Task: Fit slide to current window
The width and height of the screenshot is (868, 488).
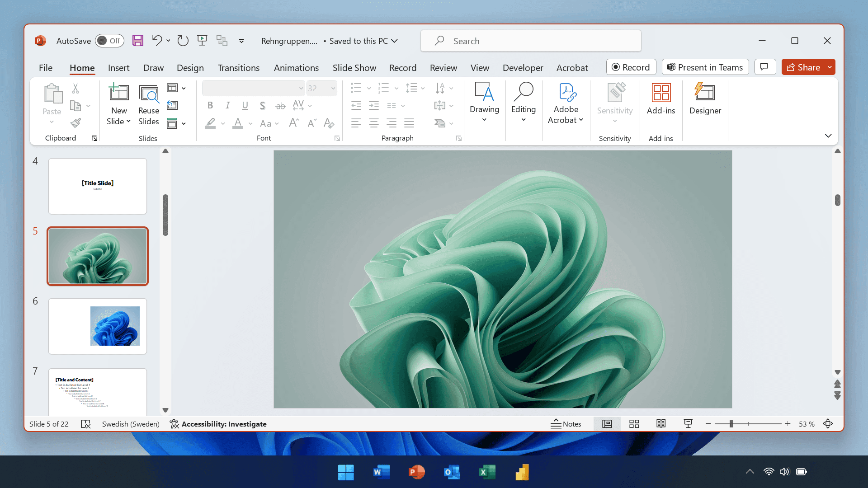Action: click(828, 424)
